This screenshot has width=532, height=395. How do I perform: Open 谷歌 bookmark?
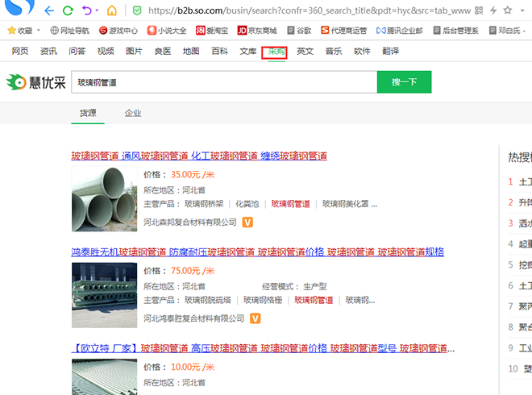pyautogui.click(x=299, y=31)
